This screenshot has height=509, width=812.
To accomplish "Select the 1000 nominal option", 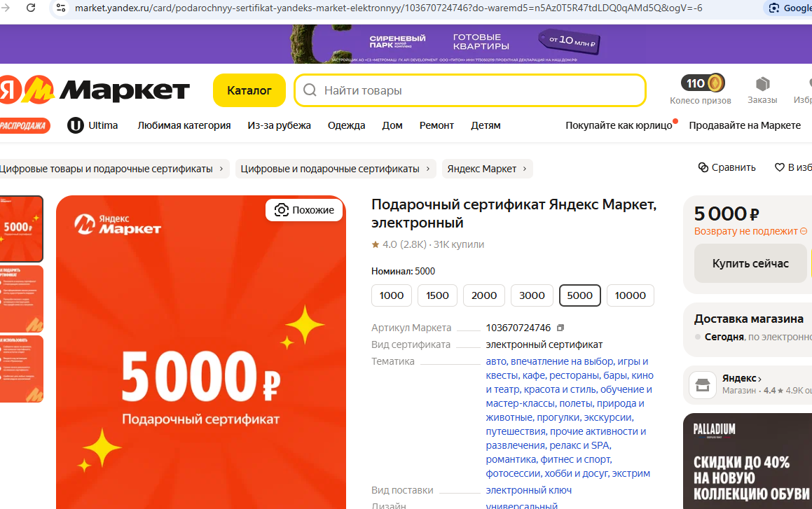I will [x=392, y=295].
